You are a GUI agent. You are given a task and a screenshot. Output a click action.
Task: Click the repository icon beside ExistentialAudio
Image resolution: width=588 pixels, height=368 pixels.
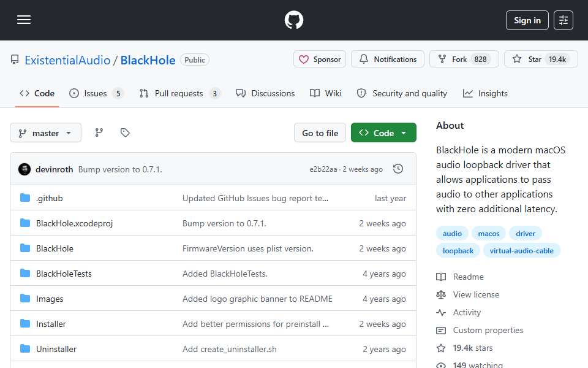pyautogui.click(x=15, y=59)
